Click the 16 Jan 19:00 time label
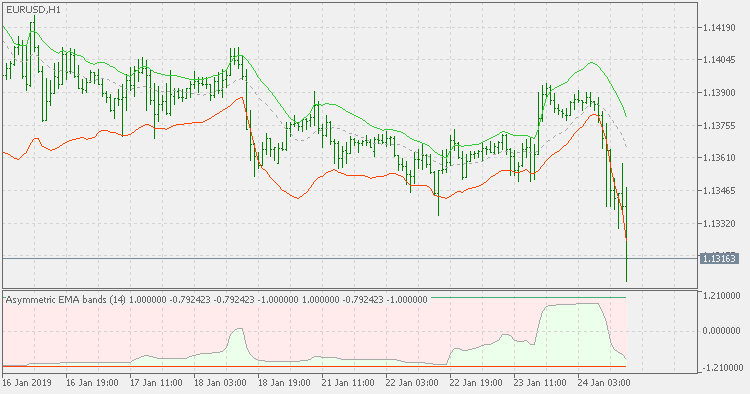This screenshot has width=750, height=394. pyautogui.click(x=92, y=383)
